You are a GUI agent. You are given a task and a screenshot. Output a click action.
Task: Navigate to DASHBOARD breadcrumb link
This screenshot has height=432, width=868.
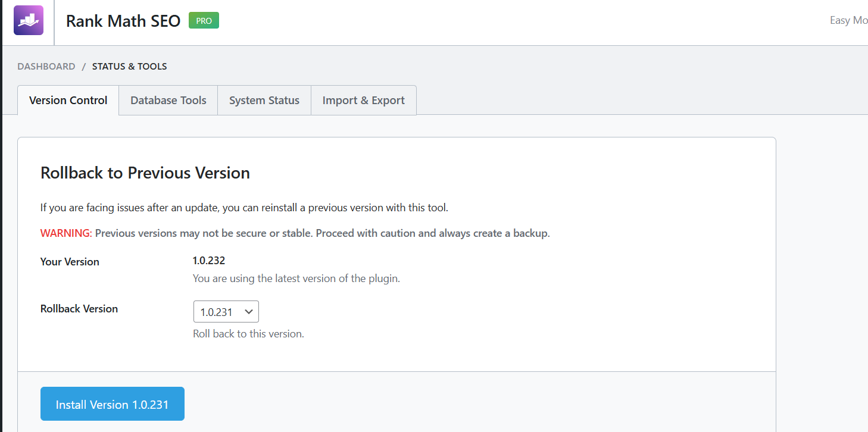coord(46,67)
